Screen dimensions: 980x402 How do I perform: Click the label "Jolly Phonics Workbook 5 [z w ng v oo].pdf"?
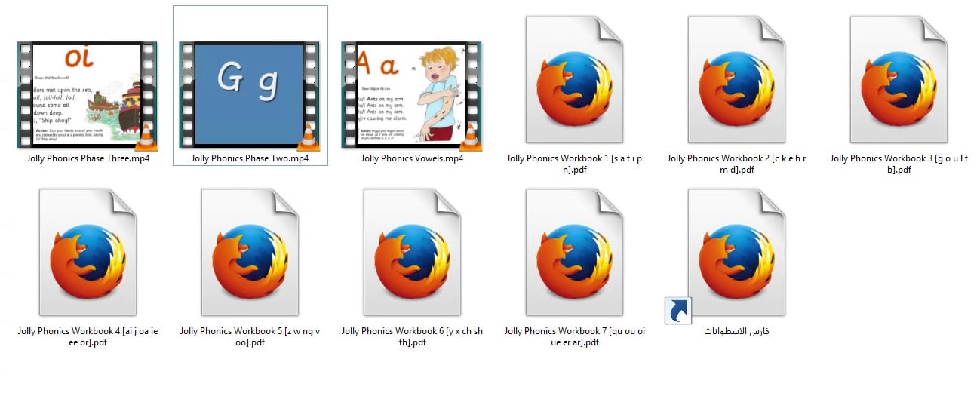[250, 336]
